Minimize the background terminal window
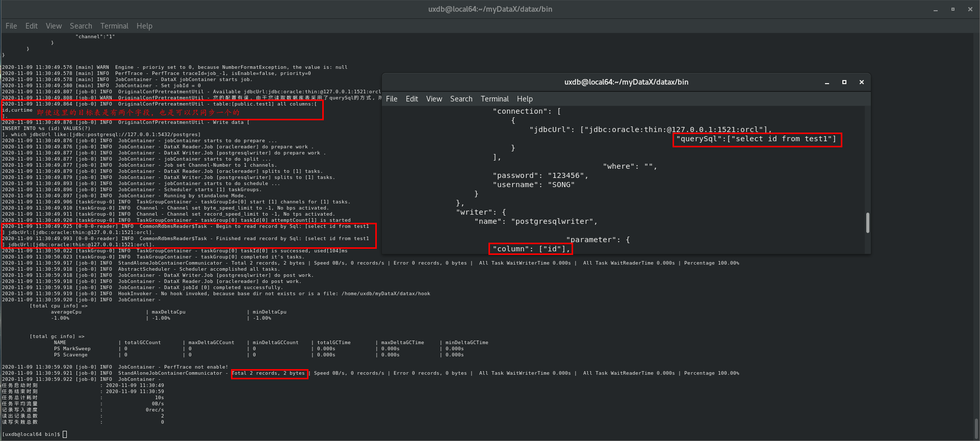Viewport: 980px width, 441px height. pyautogui.click(x=936, y=9)
